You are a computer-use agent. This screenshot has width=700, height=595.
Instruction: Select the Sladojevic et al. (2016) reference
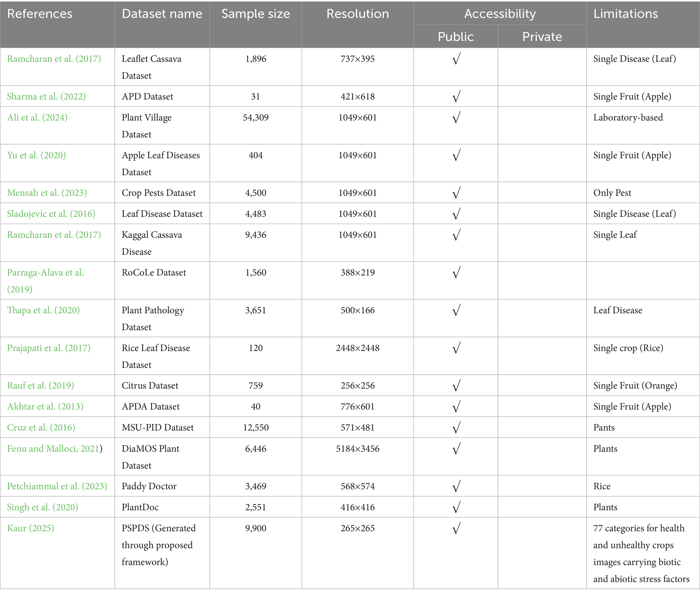[51, 214]
